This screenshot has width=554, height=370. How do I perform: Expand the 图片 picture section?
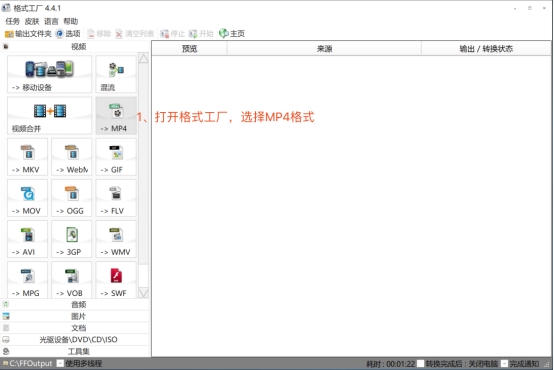tap(75, 316)
